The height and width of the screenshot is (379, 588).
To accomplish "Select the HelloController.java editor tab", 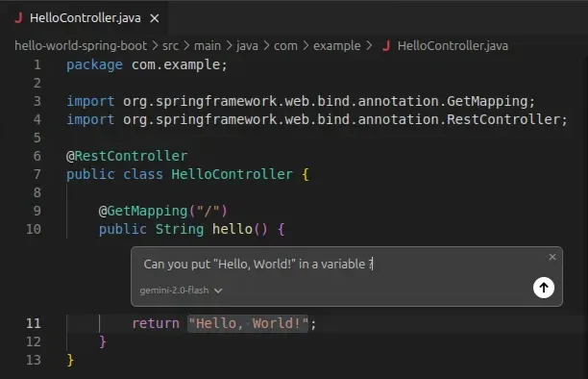I will pyautogui.click(x=85, y=18).
